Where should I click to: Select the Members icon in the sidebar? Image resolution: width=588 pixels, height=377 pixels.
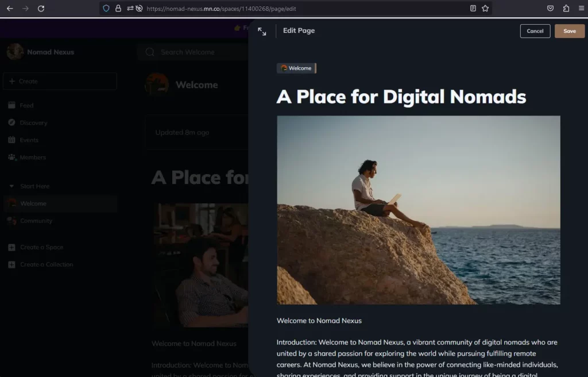12,157
